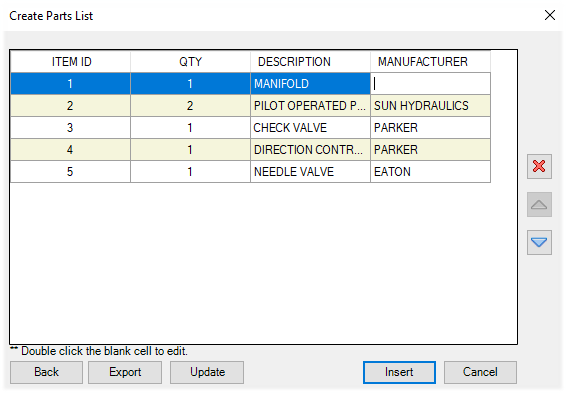Click the Back button

point(47,372)
